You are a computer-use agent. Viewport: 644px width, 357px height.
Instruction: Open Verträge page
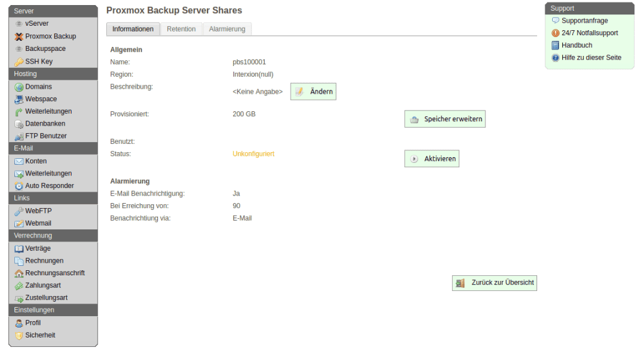tap(38, 249)
